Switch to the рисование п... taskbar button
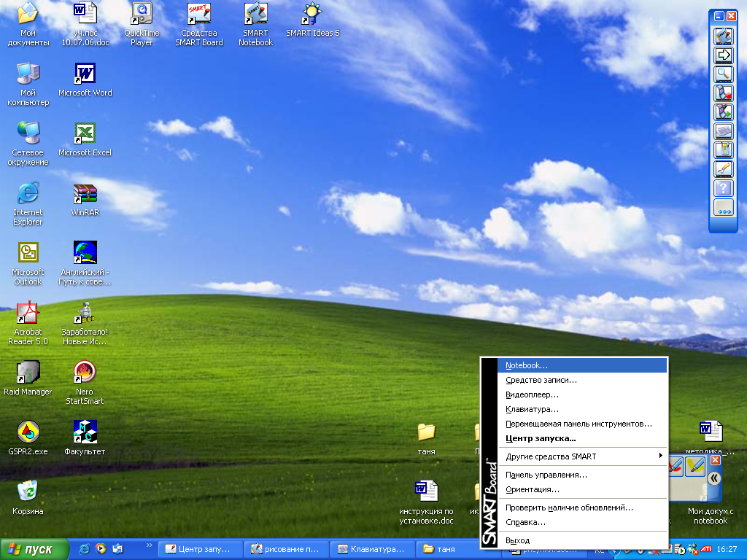 [x=286, y=549]
